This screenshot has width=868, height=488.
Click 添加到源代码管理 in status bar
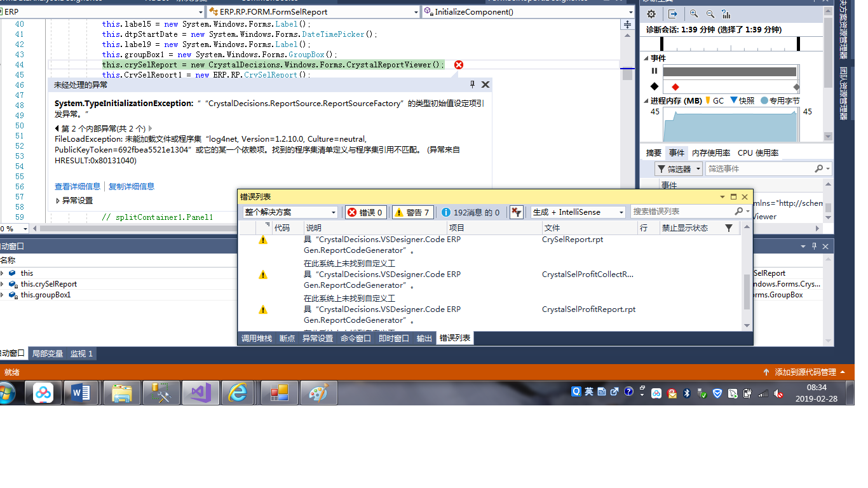[805, 372]
